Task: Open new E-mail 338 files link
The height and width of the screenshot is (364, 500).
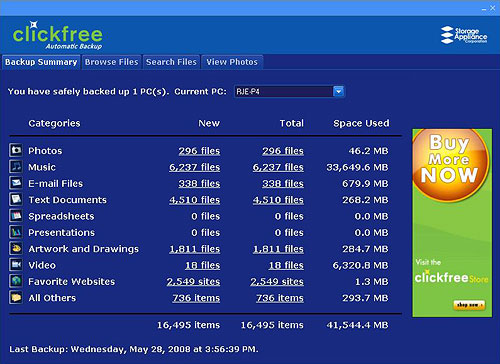Action: coord(199,184)
